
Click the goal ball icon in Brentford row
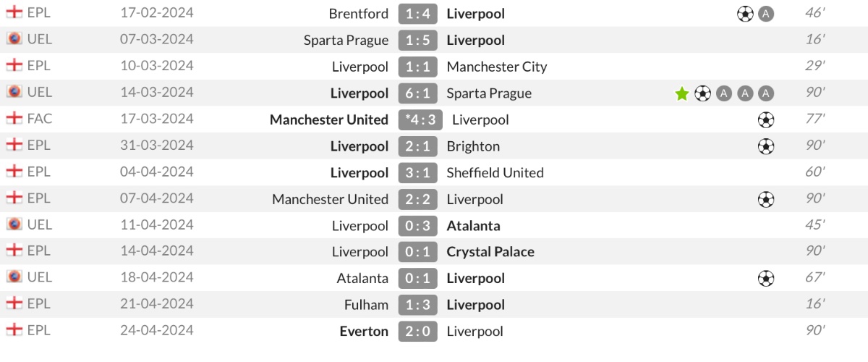745,14
